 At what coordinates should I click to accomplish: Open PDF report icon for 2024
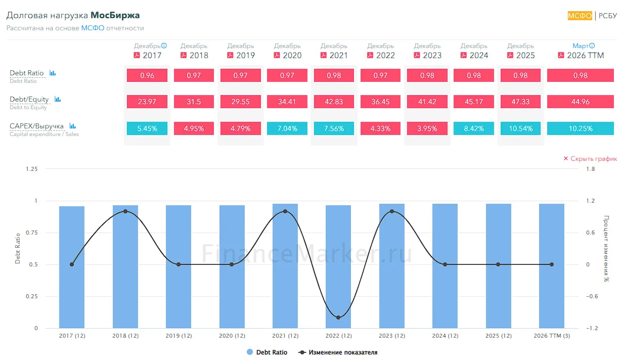[x=463, y=55]
